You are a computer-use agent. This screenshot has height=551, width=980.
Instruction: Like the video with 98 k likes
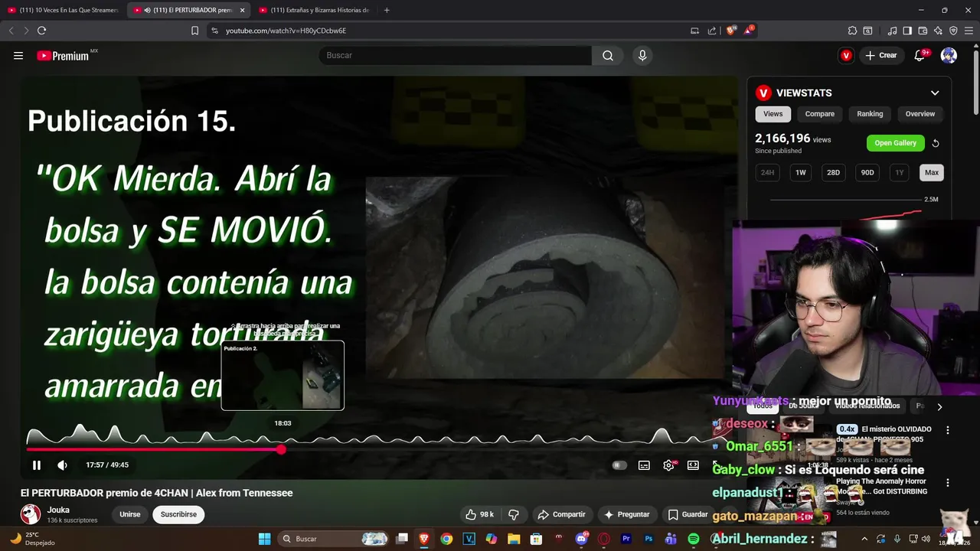click(479, 514)
